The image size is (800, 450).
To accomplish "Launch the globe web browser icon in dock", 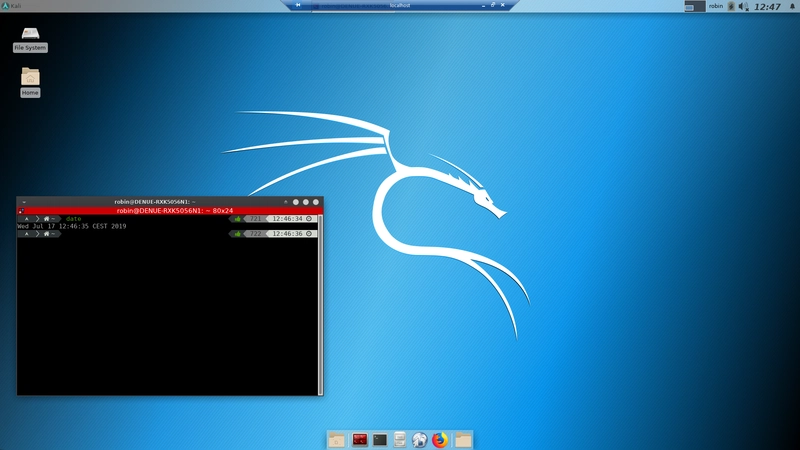I will (419, 440).
